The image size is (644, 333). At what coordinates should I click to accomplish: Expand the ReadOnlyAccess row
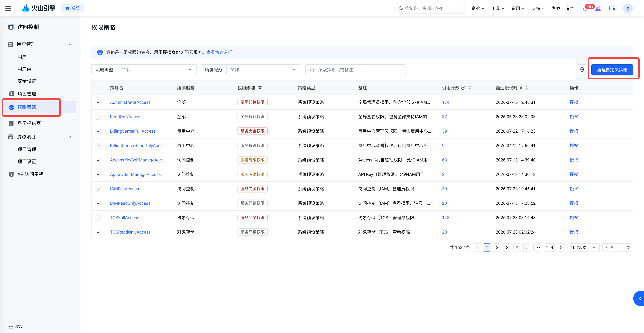(x=98, y=117)
